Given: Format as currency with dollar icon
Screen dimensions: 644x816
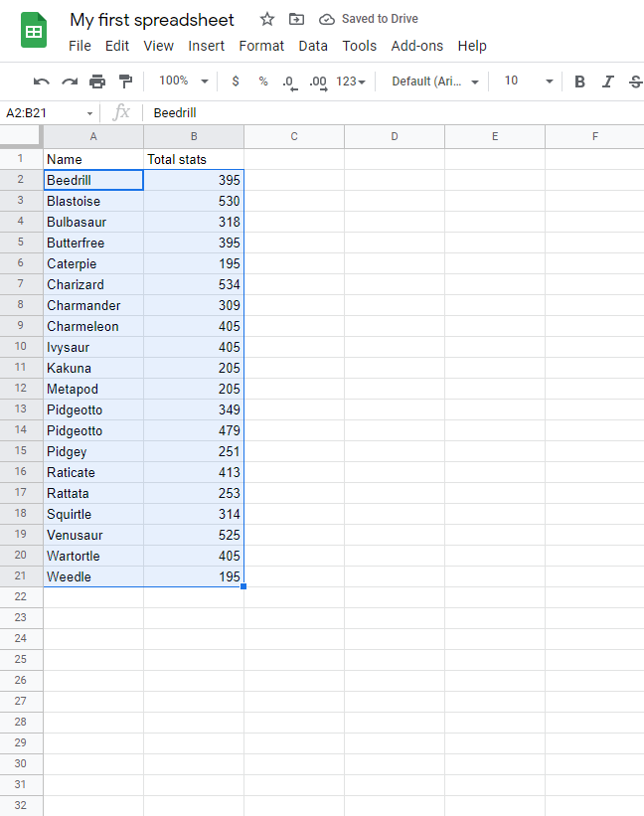Looking at the screenshot, I should coord(236,82).
